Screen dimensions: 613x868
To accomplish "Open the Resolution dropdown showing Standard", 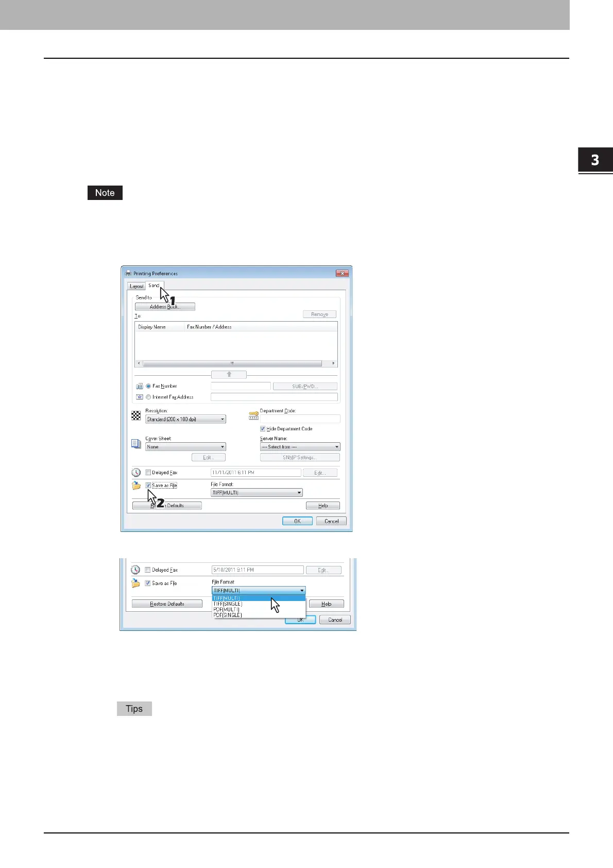I will coord(185,420).
